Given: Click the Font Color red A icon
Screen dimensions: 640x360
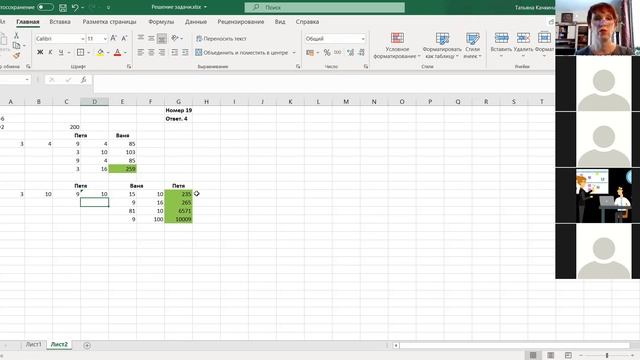Looking at the screenshot, I should pyautogui.click(x=118, y=52).
